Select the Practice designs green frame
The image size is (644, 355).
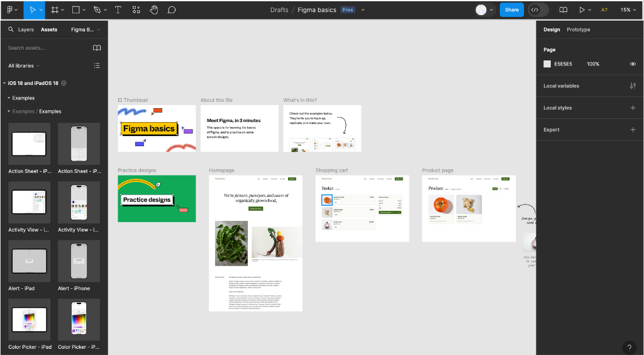pos(157,199)
